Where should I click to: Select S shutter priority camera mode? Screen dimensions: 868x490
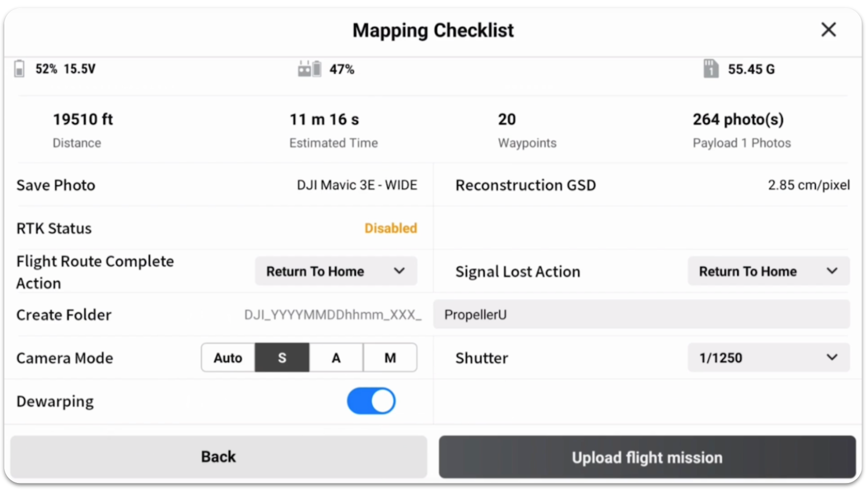(x=282, y=358)
